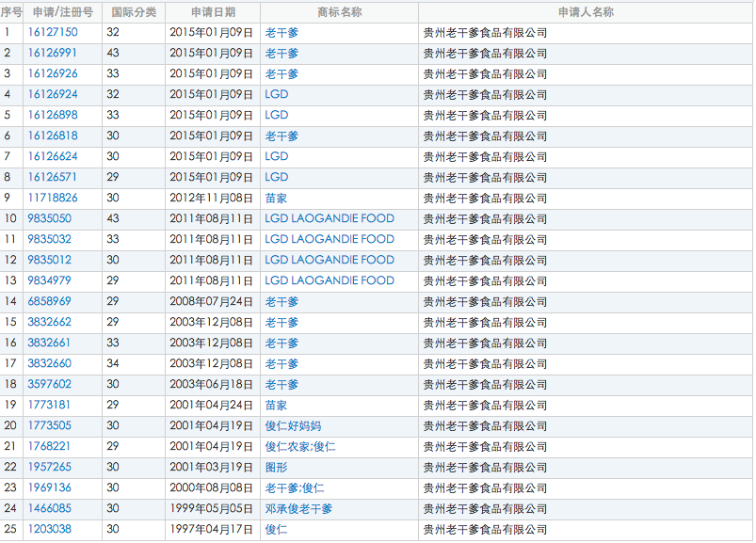Image resolution: width=756 pixels, height=543 pixels.
Task: Open the 邓承俊老干爹 trademark
Action: point(298,509)
